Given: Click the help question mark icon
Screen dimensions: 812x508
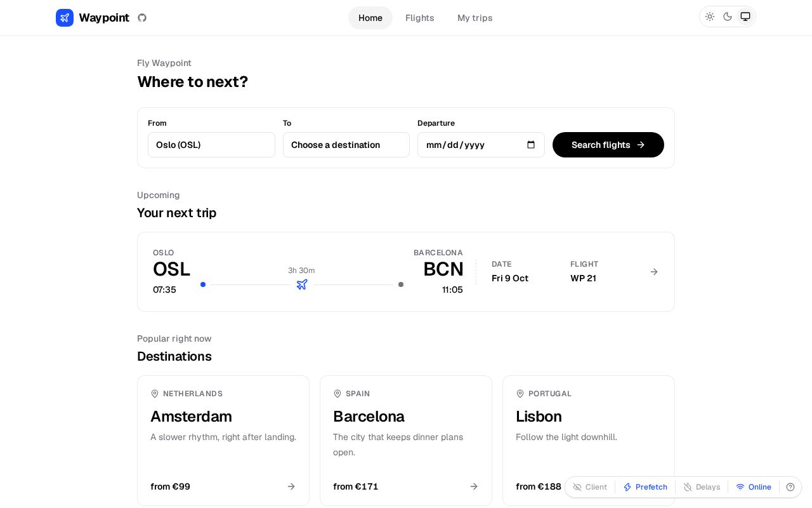Looking at the screenshot, I should [790, 487].
